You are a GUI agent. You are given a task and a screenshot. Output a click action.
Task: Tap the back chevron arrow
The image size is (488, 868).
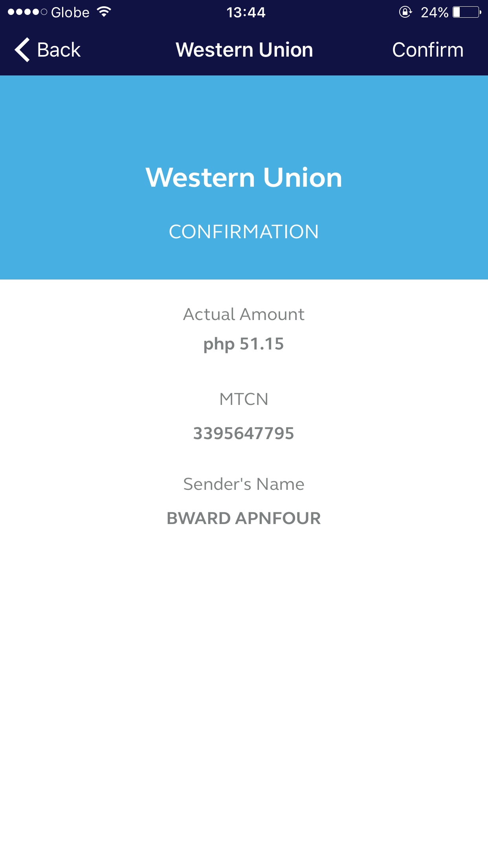point(22,50)
